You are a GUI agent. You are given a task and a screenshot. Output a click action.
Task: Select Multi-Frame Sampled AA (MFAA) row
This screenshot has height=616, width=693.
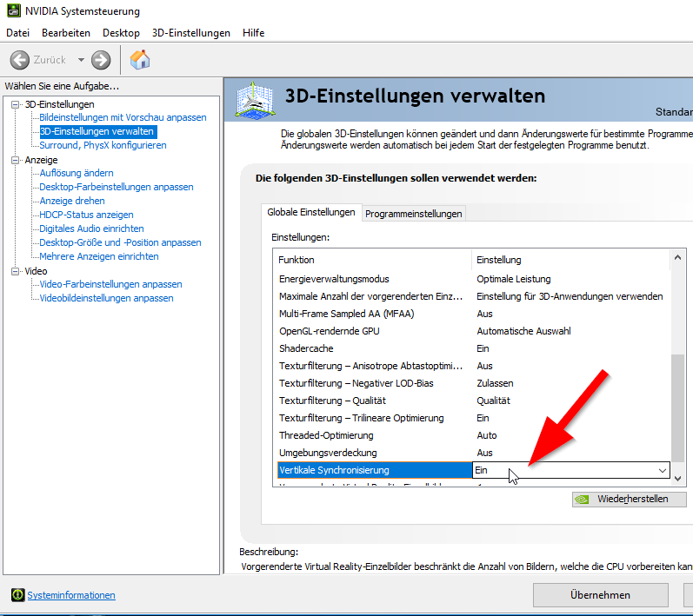click(472, 314)
